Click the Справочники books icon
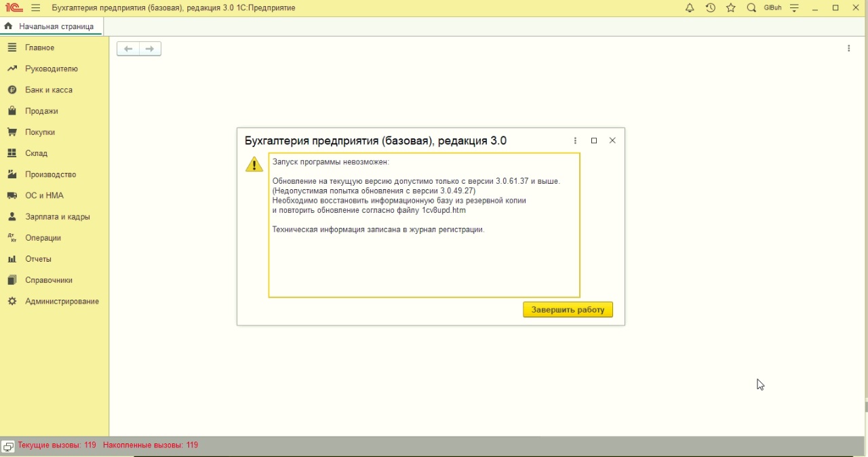This screenshot has width=868, height=457. (12, 280)
